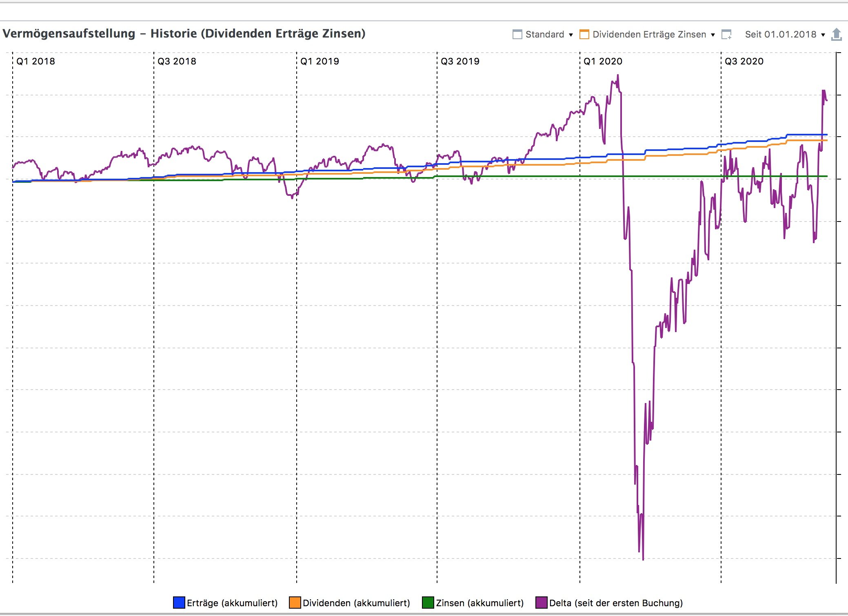The height and width of the screenshot is (616, 848).
Task: Click the export upload arrow icon
Action: click(836, 35)
